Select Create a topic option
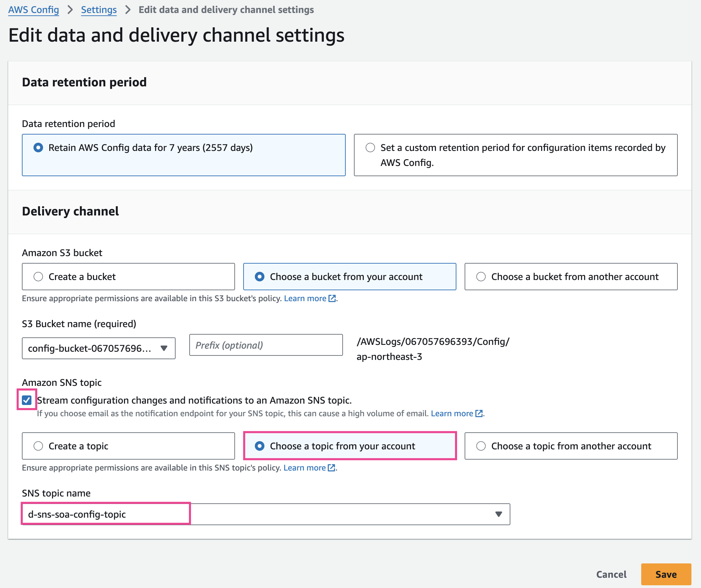This screenshot has height=588, width=701. coord(38,446)
